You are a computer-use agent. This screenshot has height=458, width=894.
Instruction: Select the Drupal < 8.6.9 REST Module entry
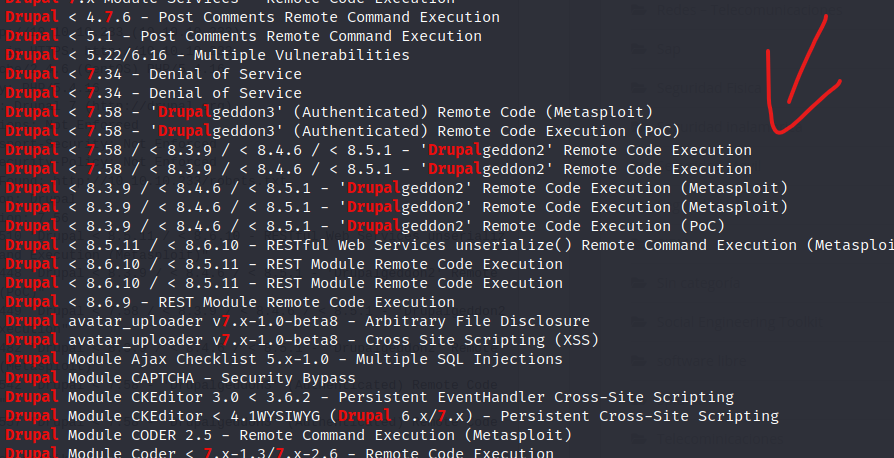coord(230,302)
